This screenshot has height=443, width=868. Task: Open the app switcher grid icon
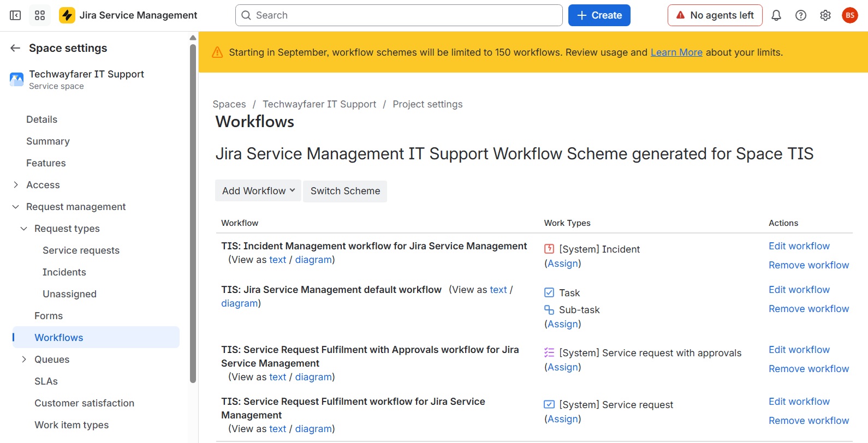(40, 15)
